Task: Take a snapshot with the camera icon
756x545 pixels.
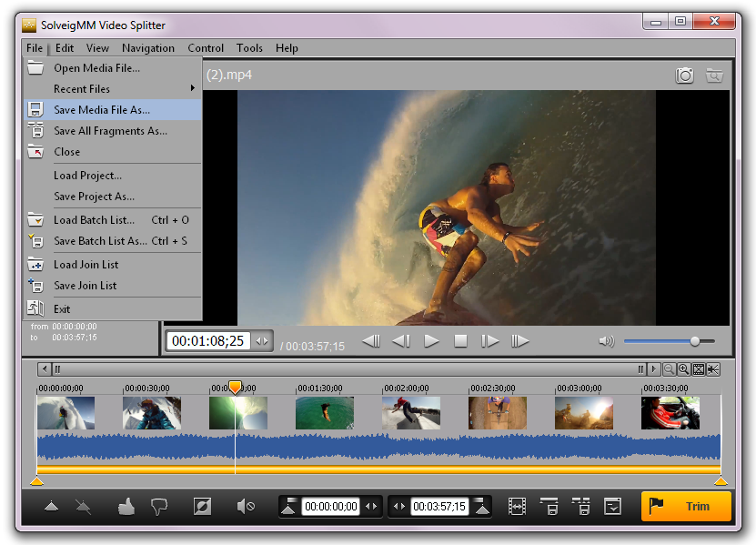Action: tap(684, 76)
